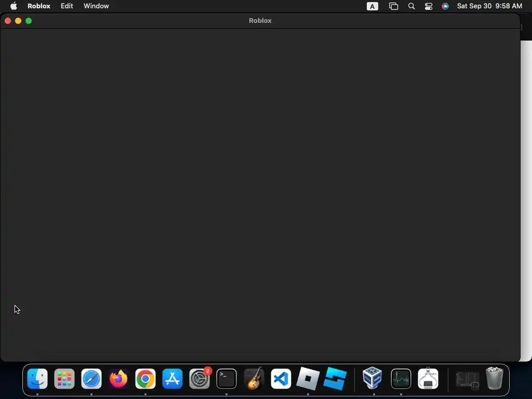
Task: Open Terminal from the Dock
Action: coord(227,379)
